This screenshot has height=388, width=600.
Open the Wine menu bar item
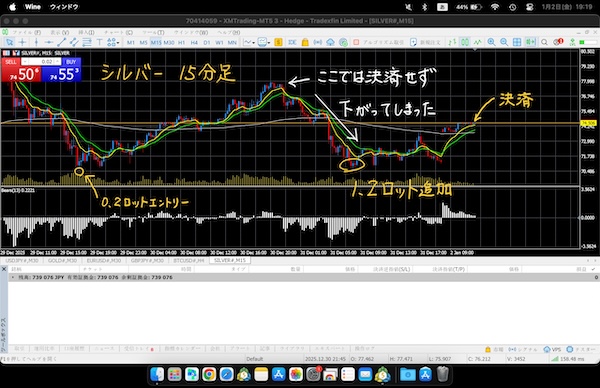33,7
